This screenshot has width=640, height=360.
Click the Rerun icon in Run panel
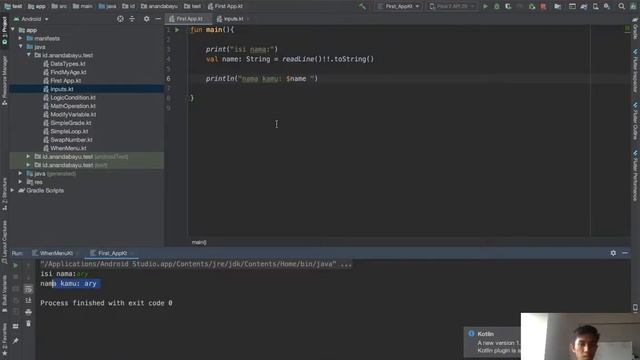click(16, 265)
